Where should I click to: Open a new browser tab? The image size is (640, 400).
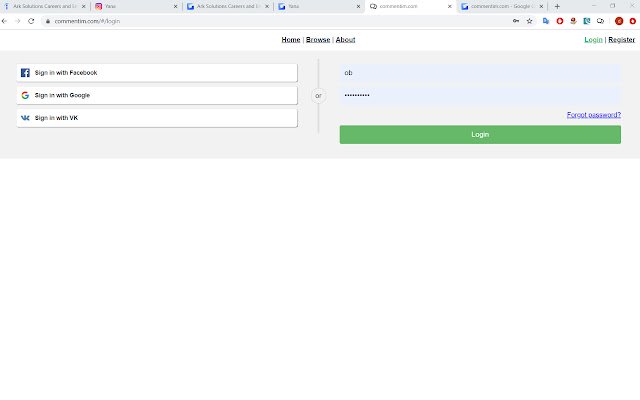pos(557,6)
